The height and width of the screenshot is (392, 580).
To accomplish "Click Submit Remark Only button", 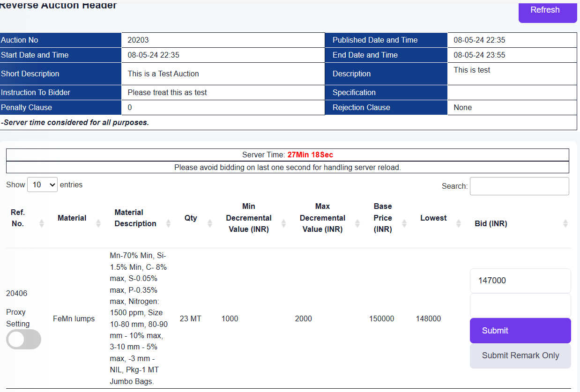I will pyautogui.click(x=520, y=355).
